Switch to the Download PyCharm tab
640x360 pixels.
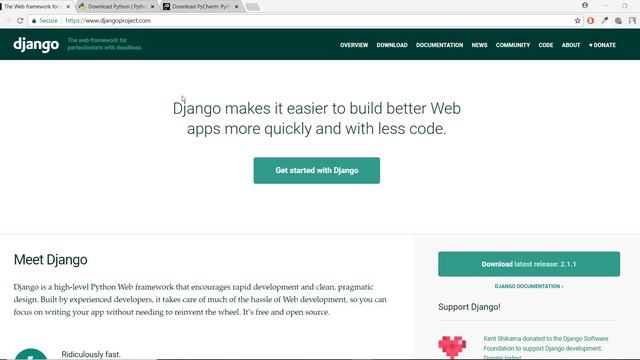200,7
